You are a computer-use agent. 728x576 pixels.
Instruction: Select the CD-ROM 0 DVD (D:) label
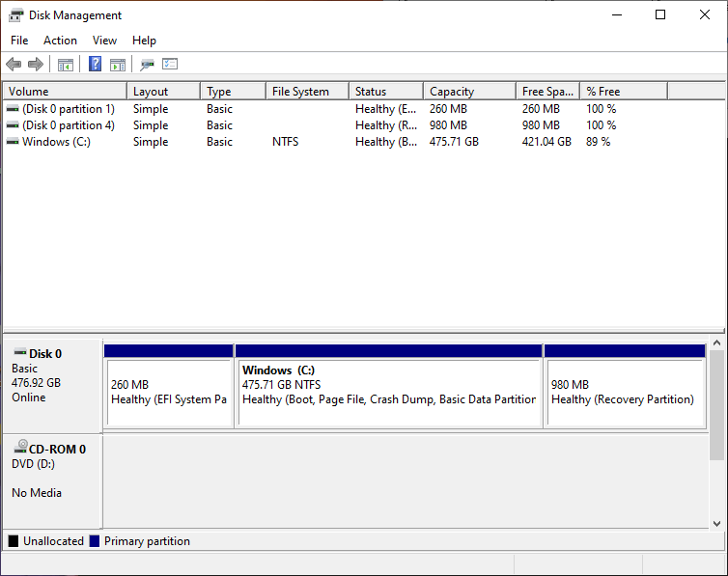(x=52, y=480)
